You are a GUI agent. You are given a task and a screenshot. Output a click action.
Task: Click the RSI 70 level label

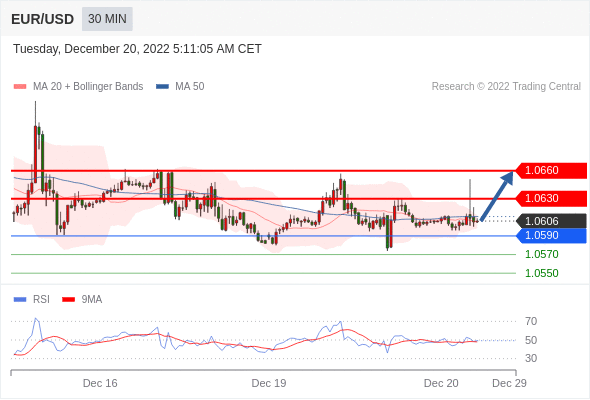pyautogui.click(x=531, y=321)
